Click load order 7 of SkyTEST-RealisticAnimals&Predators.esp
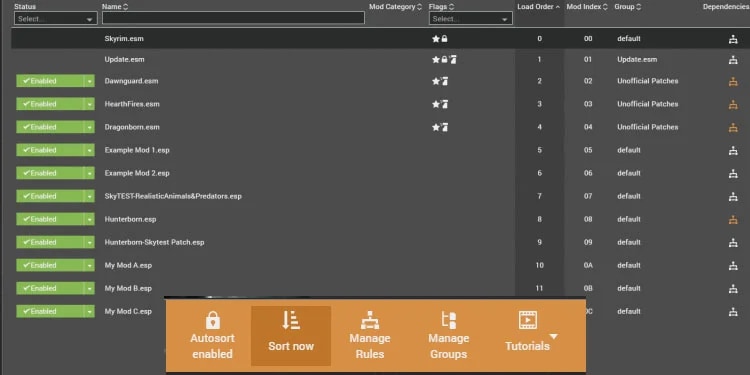The image size is (750, 375). point(540,196)
